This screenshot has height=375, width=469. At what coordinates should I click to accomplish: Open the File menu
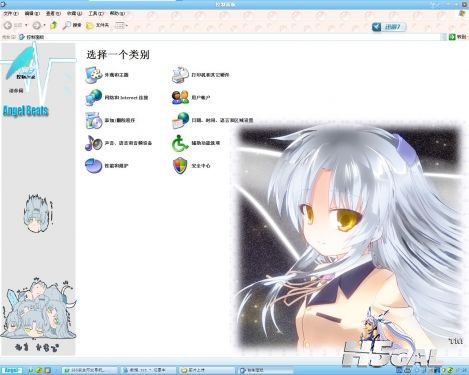[11, 14]
